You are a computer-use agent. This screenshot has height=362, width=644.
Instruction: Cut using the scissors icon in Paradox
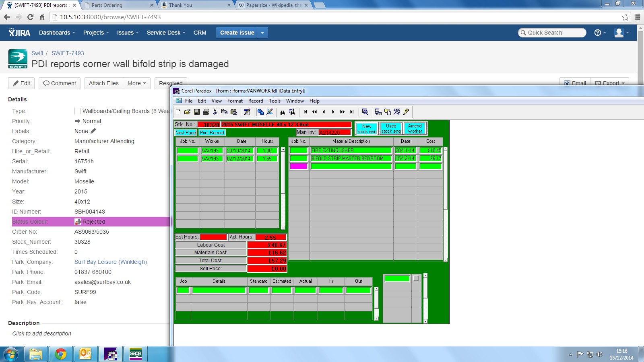[x=215, y=112]
